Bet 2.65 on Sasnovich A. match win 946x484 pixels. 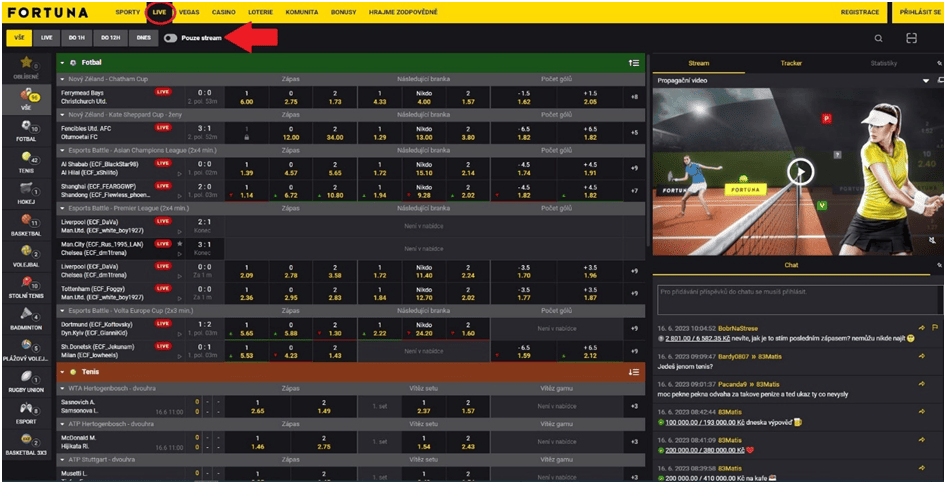click(x=258, y=407)
